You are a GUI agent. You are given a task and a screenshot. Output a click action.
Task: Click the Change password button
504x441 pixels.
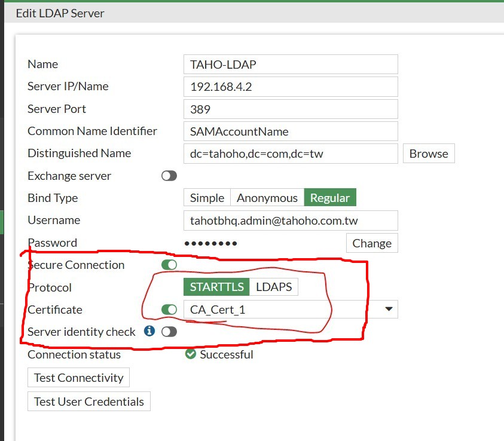(x=372, y=243)
